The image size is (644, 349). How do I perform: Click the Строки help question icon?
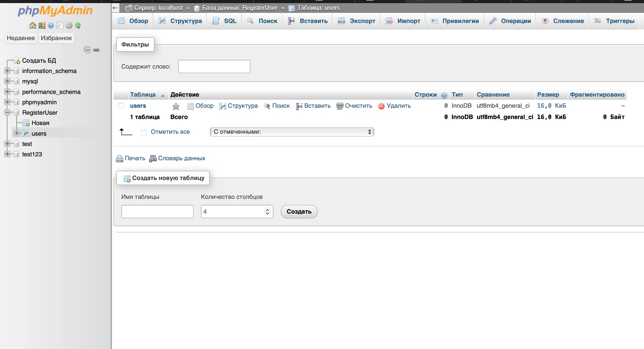pyautogui.click(x=444, y=95)
